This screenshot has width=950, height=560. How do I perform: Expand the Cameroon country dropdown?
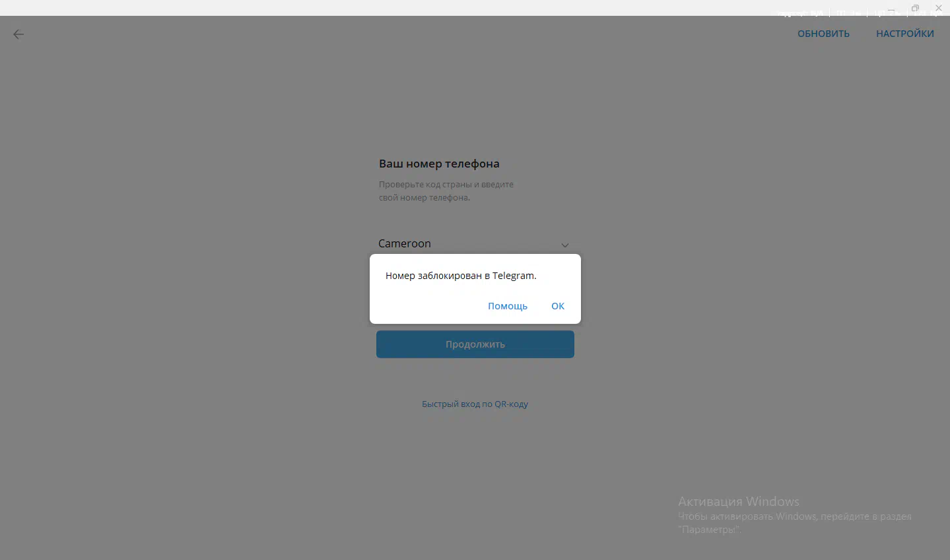[x=475, y=243]
